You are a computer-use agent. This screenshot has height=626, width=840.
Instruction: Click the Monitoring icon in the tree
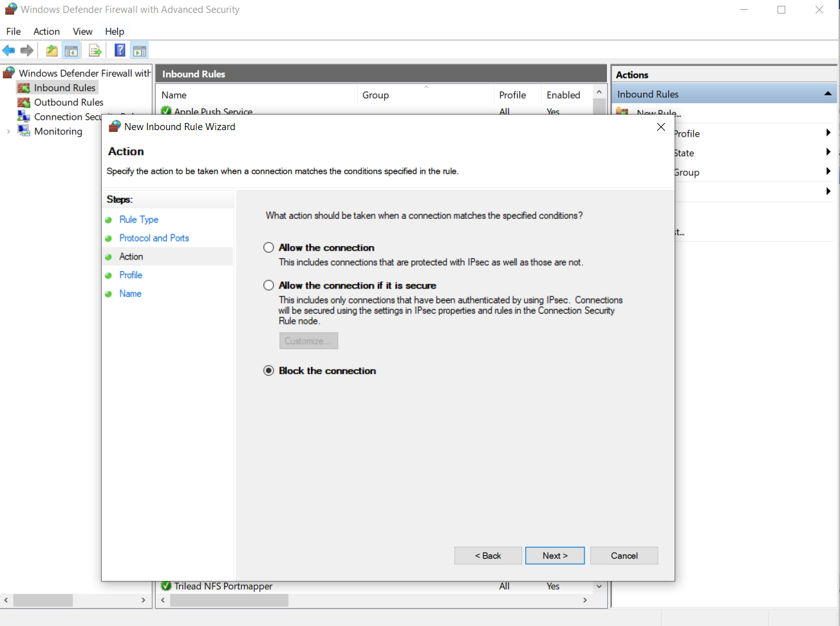(24, 131)
